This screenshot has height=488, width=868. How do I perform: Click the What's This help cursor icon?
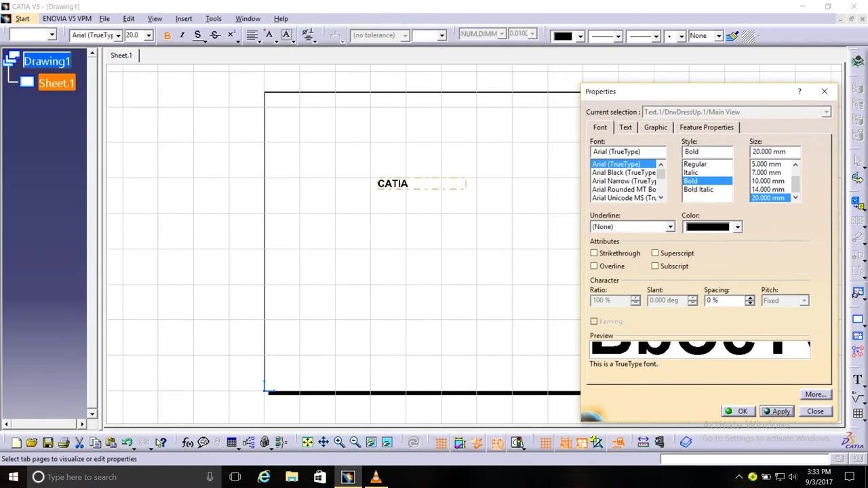pos(161,443)
